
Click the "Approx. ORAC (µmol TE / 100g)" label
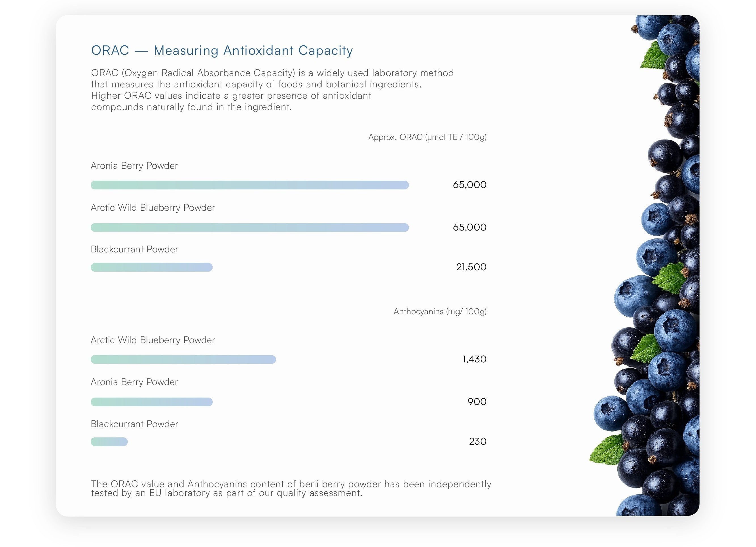[x=427, y=137]
